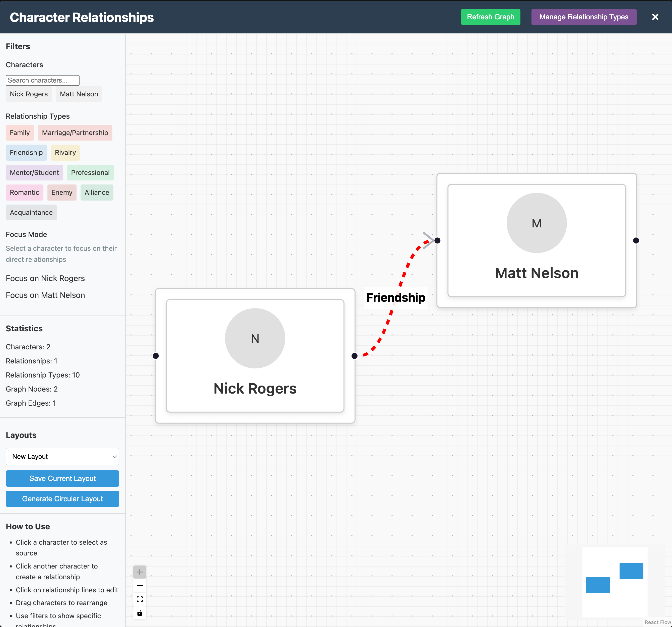The image size is (672, 627).
Task: Open the New Layout dropdown
Action: pos(62,457)
